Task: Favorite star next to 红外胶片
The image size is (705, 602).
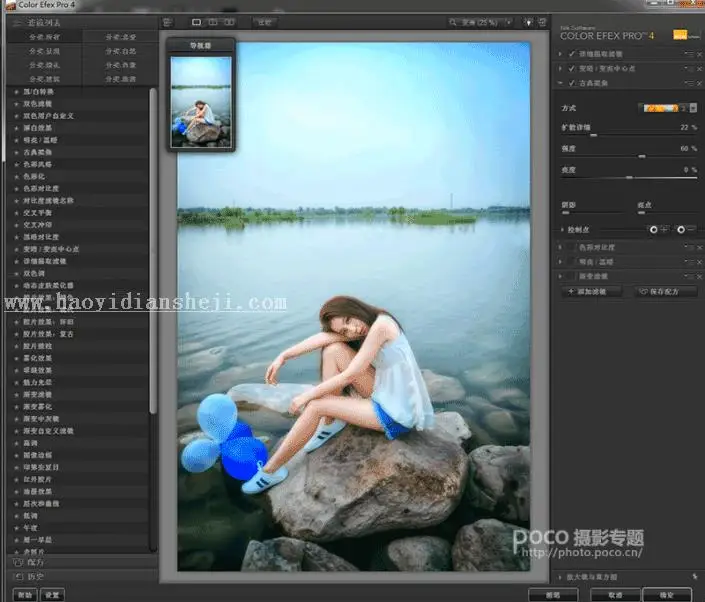Action: coord(16,480)
